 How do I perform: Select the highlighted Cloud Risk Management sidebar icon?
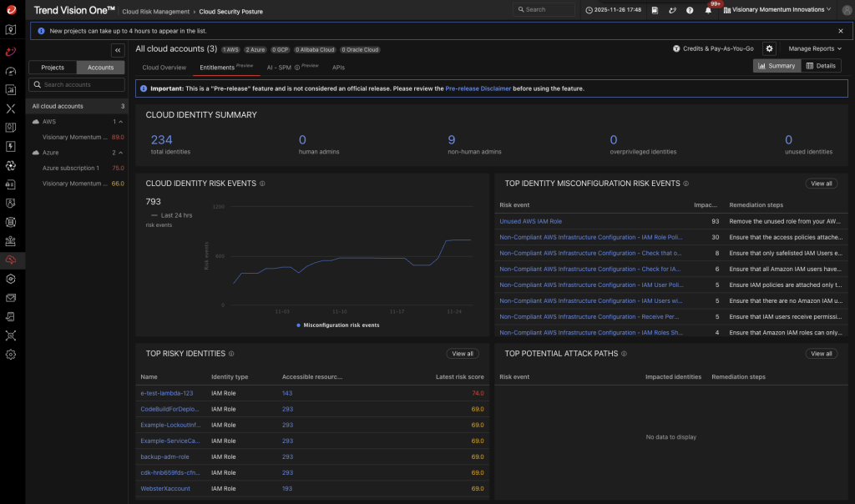pos(11,260)
